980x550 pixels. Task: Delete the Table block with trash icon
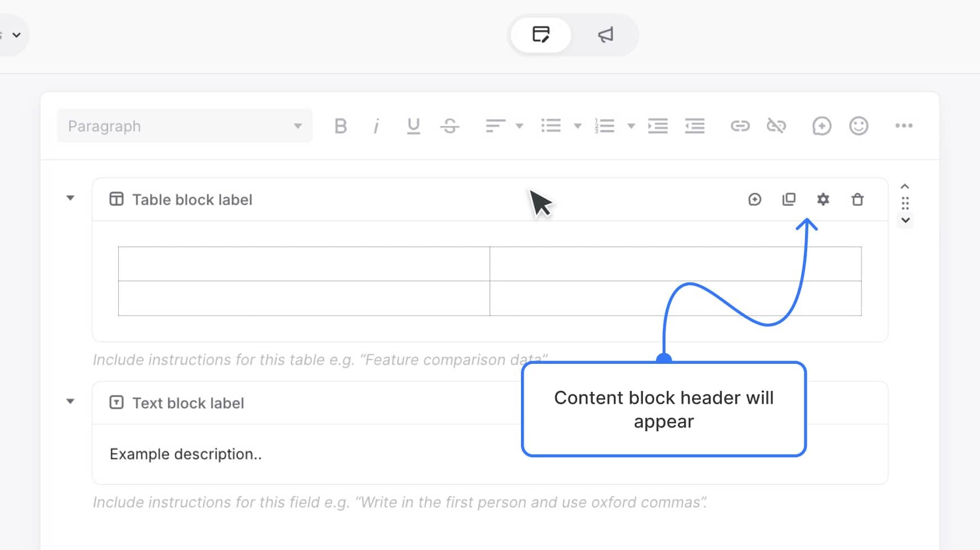[x=857, y=200]
